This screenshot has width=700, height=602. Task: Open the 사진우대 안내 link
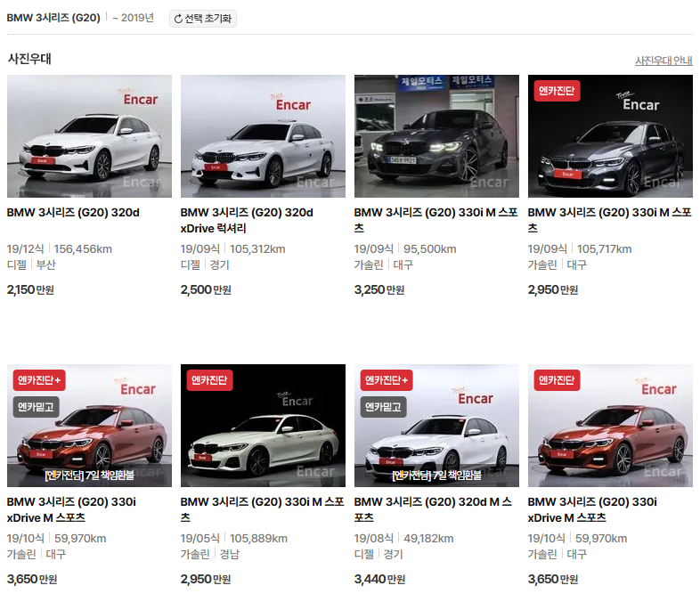[x=663, y=61]
